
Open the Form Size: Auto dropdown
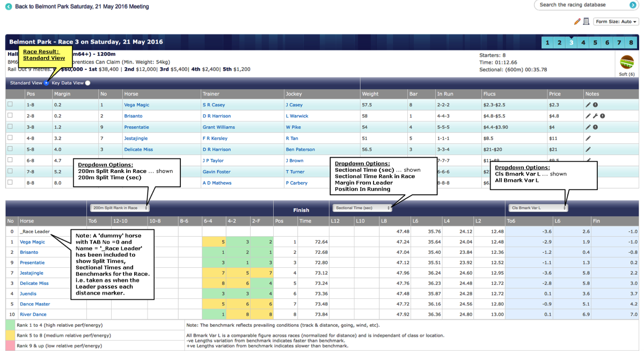pos(616,21)
